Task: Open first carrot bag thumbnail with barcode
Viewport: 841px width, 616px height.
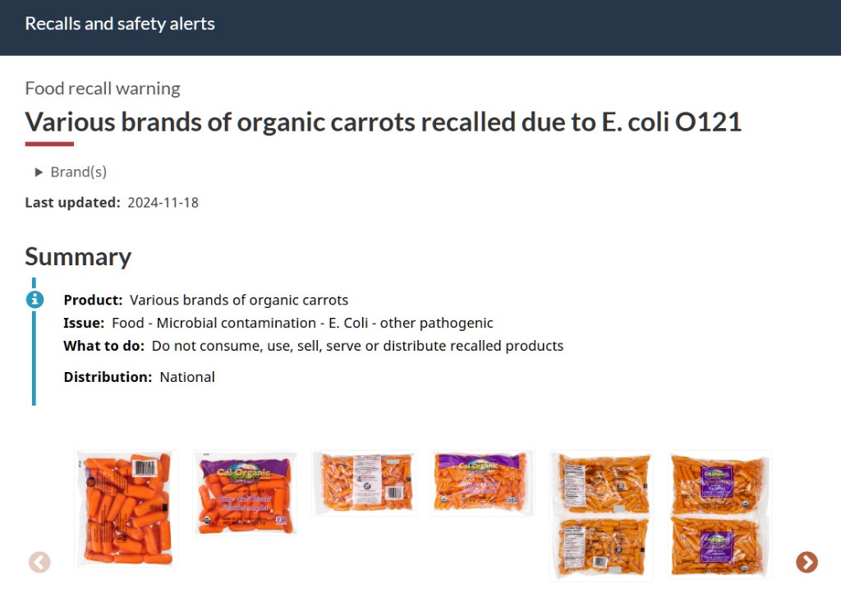Action: 126,508
